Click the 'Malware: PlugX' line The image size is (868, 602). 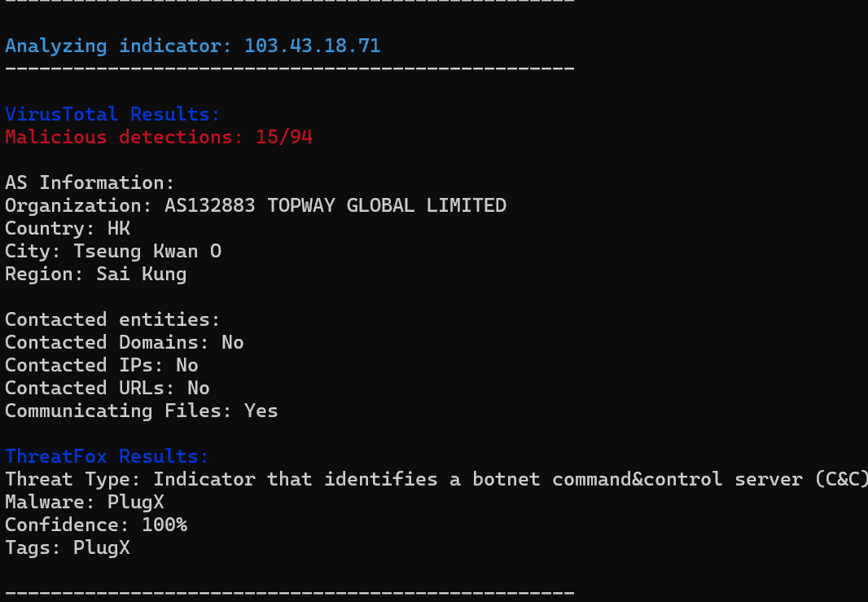coord(85,502)
